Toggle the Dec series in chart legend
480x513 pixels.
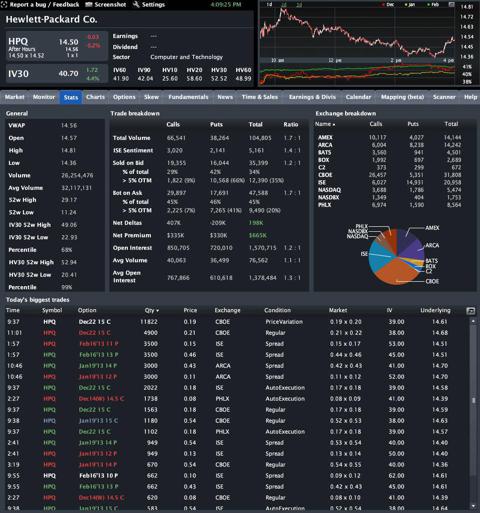click(389, 5)
